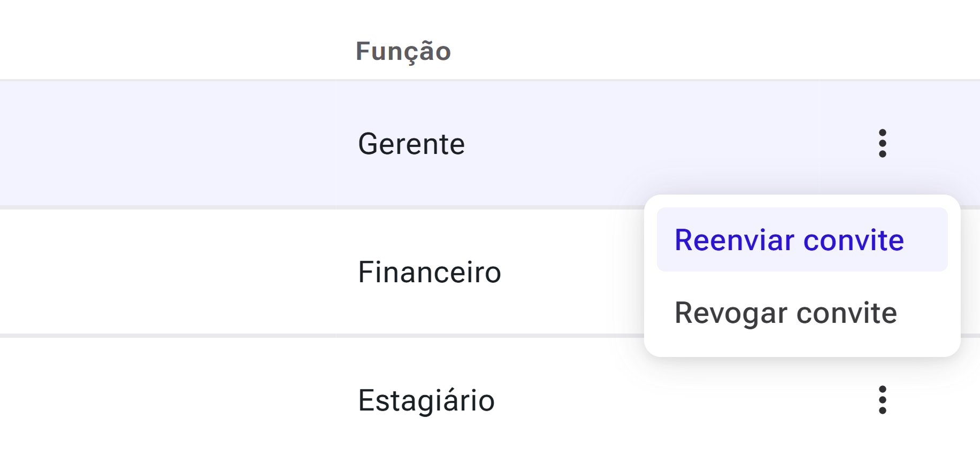Click the Função header label
980x457 pixels.
403,51
